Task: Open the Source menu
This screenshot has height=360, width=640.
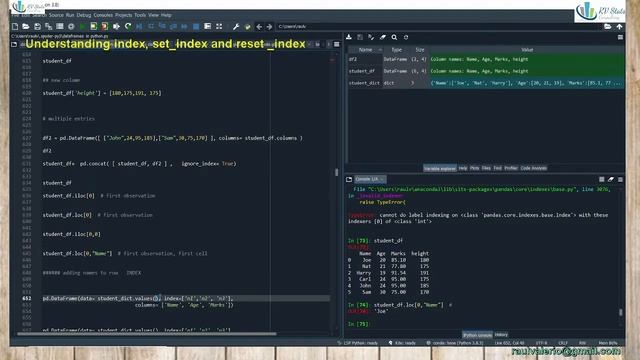Action: tap(56, 15)
